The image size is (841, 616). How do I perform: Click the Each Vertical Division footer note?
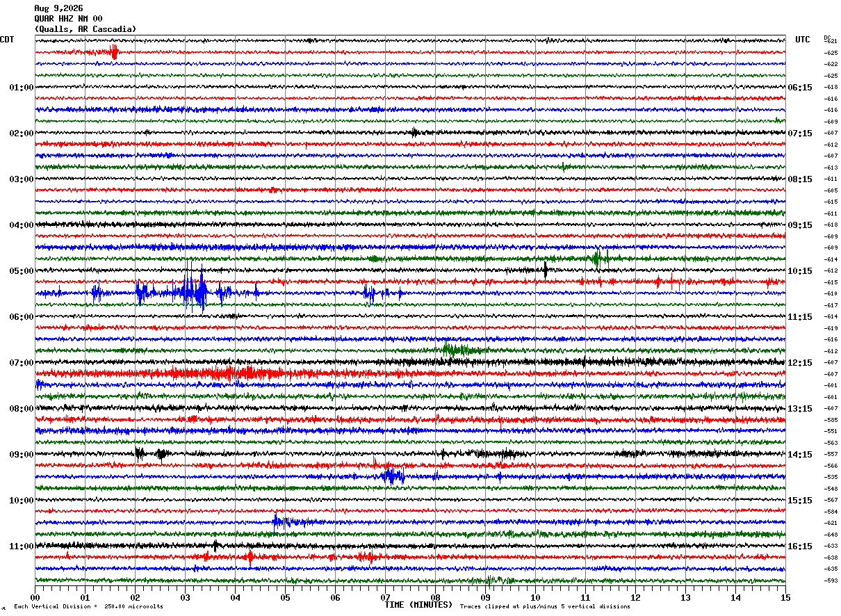[x=88, y=606]
